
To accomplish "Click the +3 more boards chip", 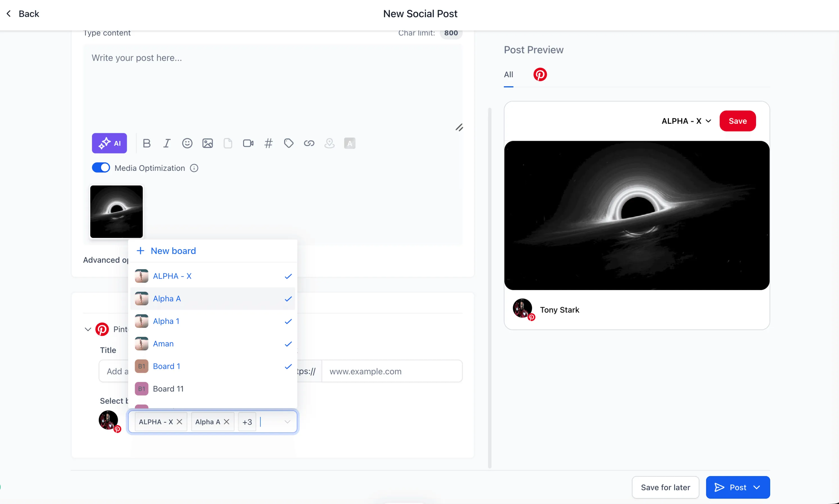I will click(247, 422).
